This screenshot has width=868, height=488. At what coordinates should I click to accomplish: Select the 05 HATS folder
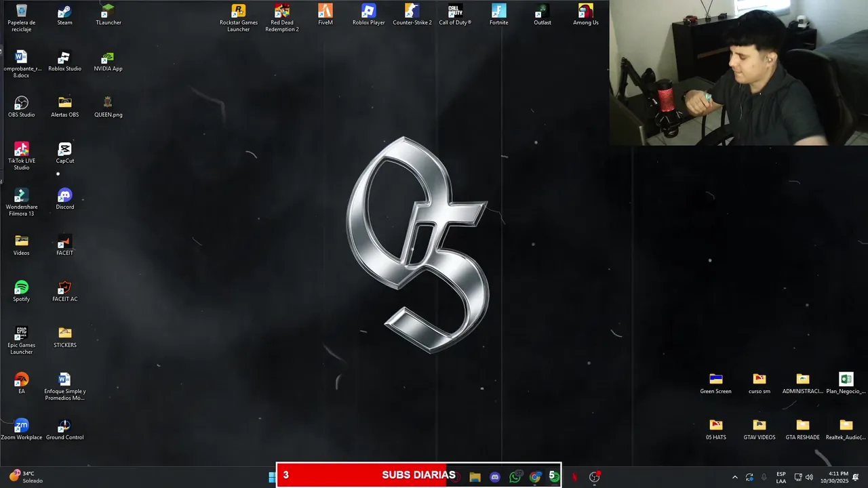click(715, 430)
